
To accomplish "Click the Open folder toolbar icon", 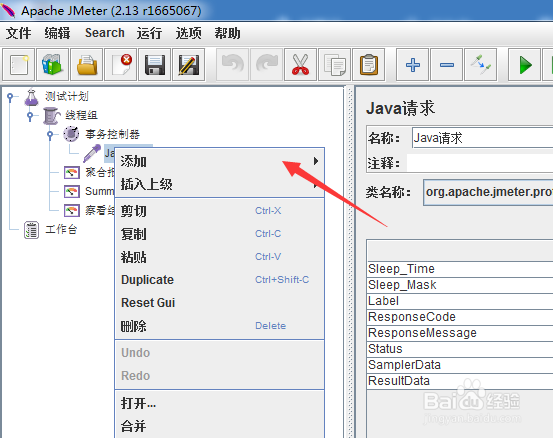I will [87, 65].
